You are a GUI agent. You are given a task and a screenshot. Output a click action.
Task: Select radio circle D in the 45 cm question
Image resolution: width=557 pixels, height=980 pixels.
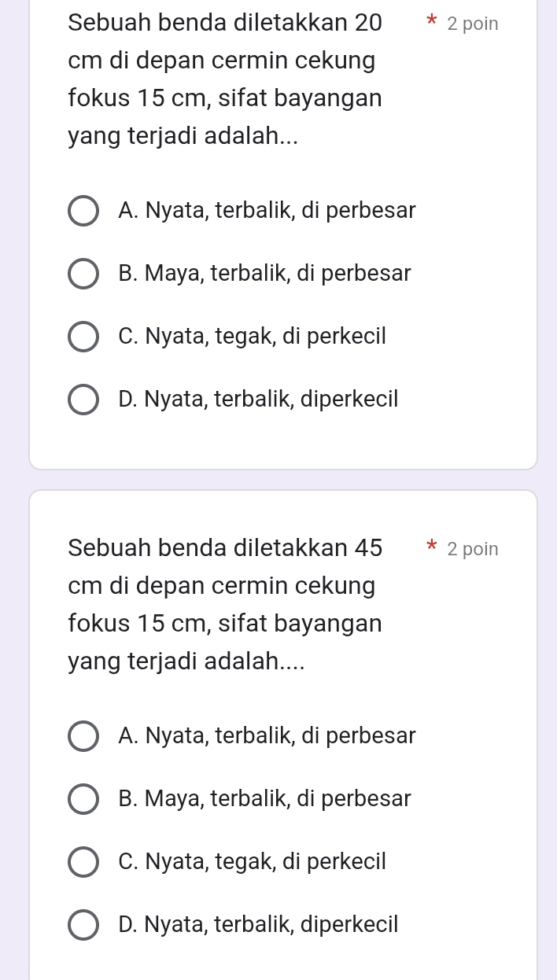pyautogui.click(x=83, y=925)
